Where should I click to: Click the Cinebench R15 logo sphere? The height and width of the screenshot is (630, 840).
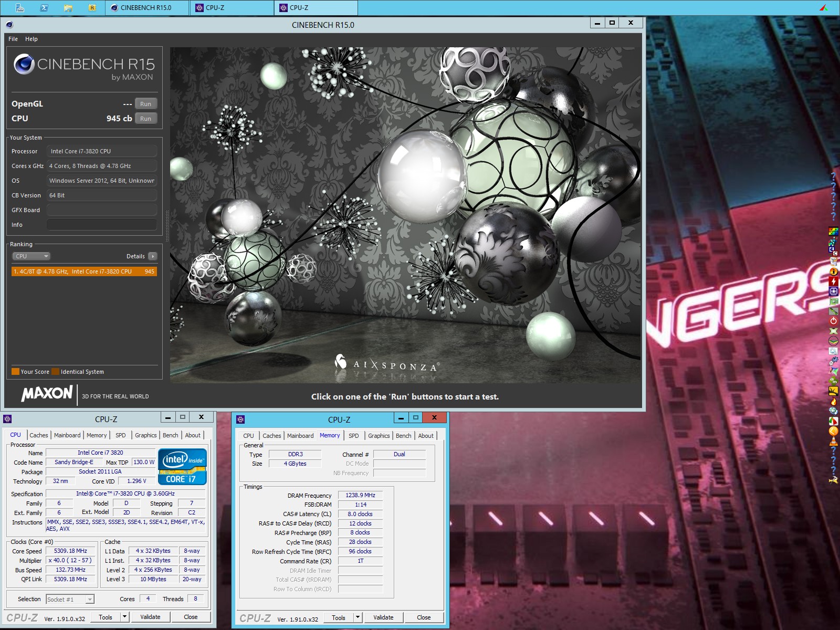point(24,64)
